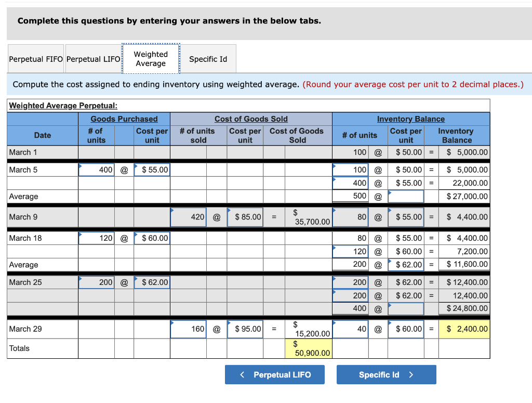This screenshot has width=532, height=403.
Task: Click the Perpetual LIFO navigation button
Action: click(x=274, y=374)
